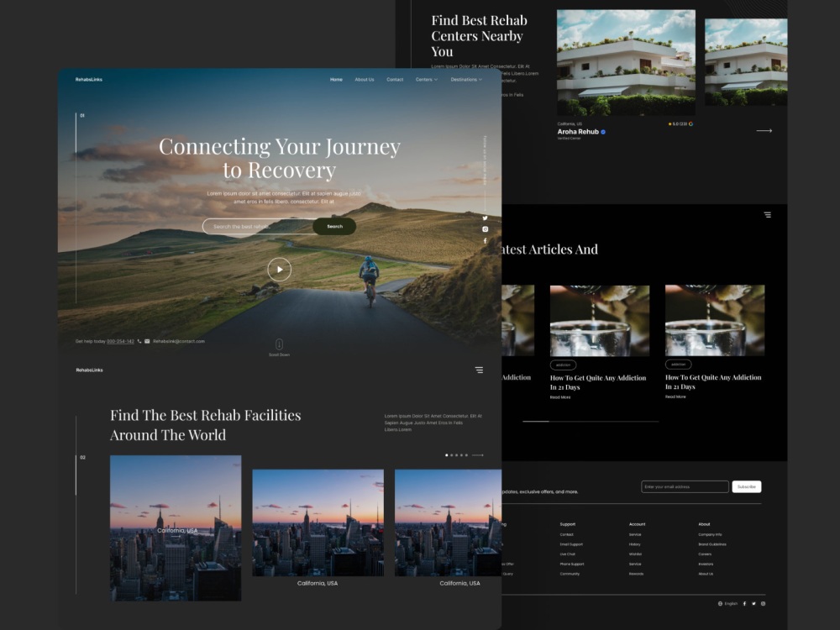Screen dimensions: 840x630
Task: Click articles carousel progress bar
Action: click(591, 422)
